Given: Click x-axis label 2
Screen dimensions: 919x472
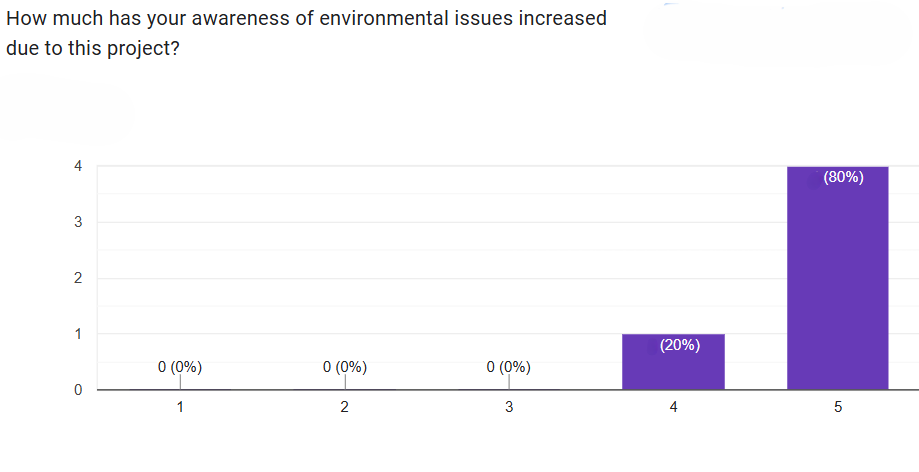Looking at the screenshot, I should coord(345,407).
